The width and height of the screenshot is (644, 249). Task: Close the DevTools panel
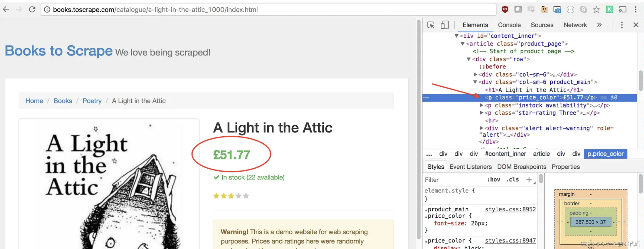636,25
